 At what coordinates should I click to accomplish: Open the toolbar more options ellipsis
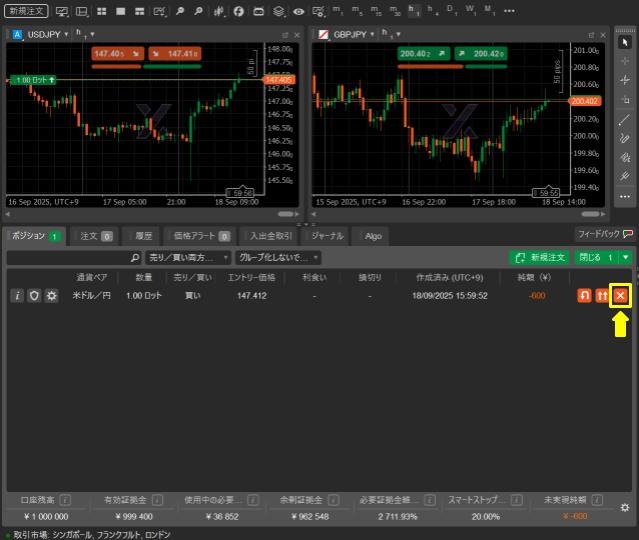509,11
